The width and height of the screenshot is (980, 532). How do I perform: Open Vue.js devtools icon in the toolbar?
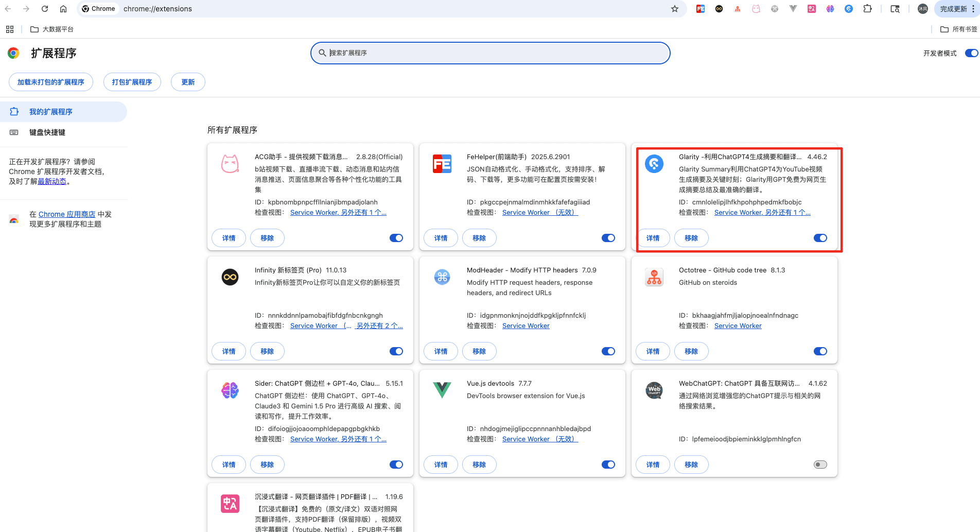(793, 9)
